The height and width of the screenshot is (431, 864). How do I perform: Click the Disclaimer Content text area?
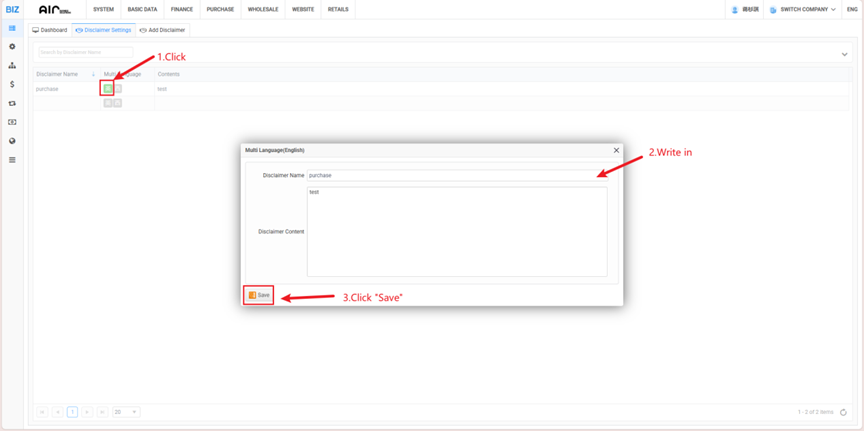(x=457, y=231)
